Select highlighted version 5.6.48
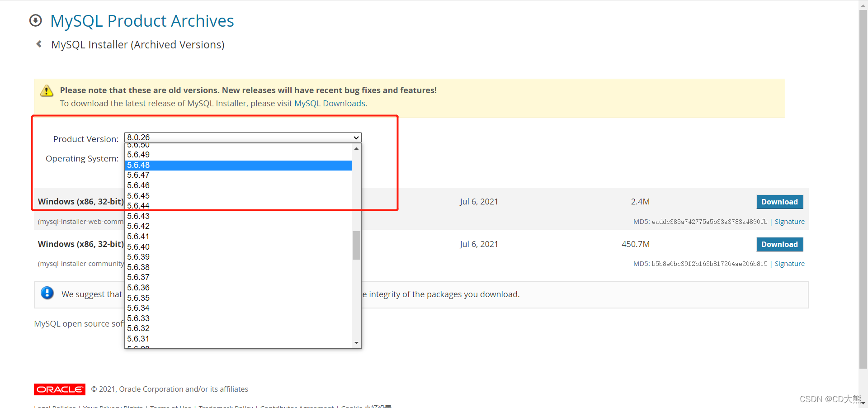Screen dimensions: 868x408 tap(238, 165)
